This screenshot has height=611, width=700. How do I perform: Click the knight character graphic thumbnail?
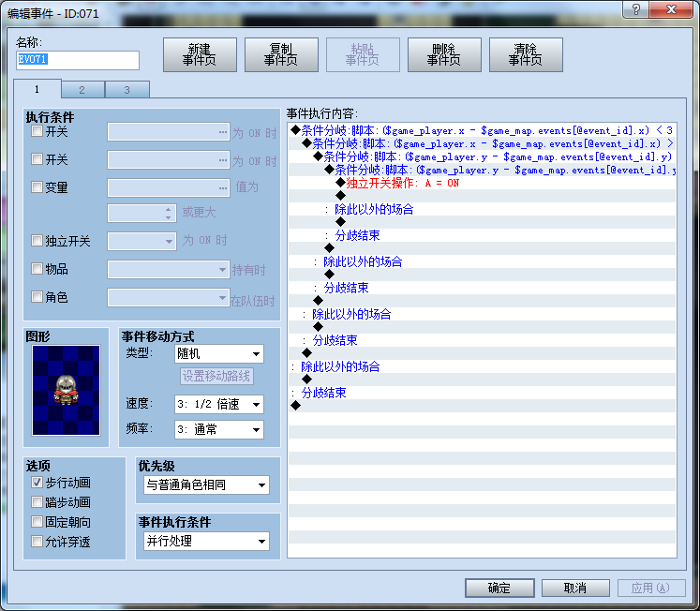pos(67,390)
